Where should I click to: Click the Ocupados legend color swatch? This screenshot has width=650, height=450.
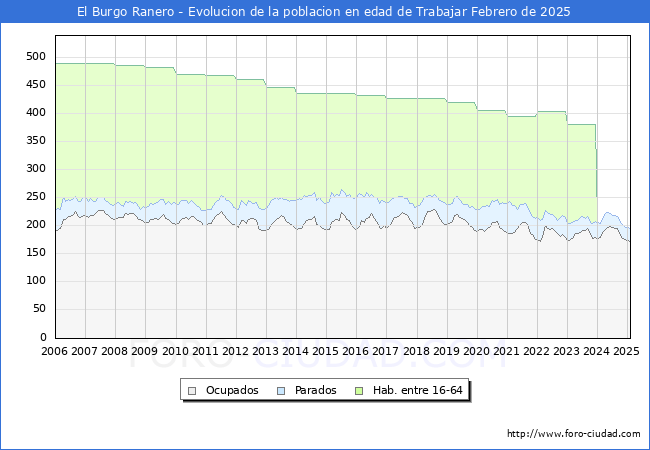(192, 391)
